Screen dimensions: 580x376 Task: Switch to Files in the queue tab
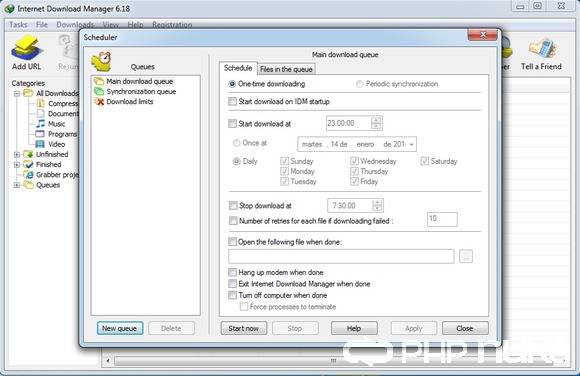286,69
